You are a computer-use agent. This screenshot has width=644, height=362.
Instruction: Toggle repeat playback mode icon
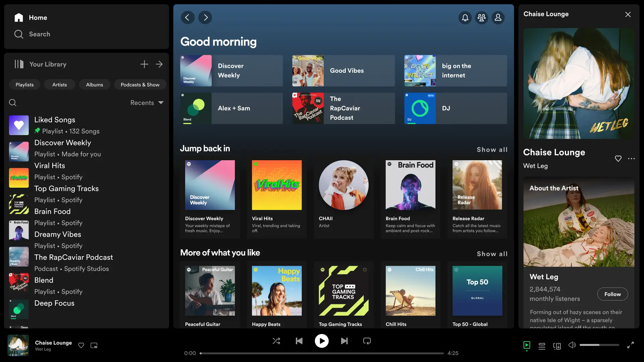(367, 341)
